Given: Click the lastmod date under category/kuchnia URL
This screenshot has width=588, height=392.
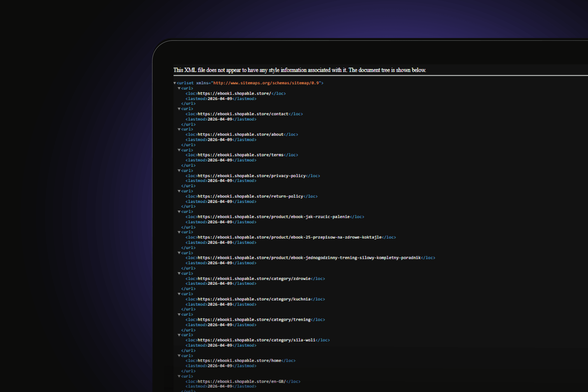Looking at the screenshot, I should point(220,304).
